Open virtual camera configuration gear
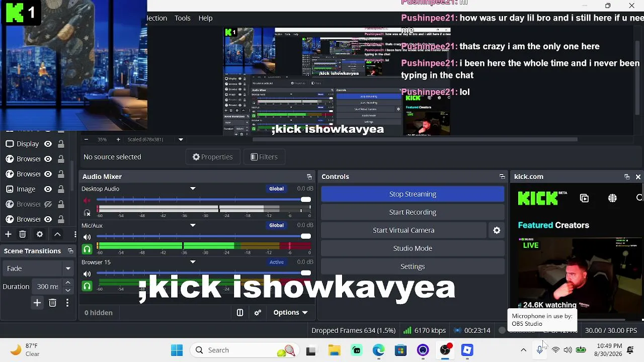The width and height of the screenshot is (644, 362). pos(497,230)
